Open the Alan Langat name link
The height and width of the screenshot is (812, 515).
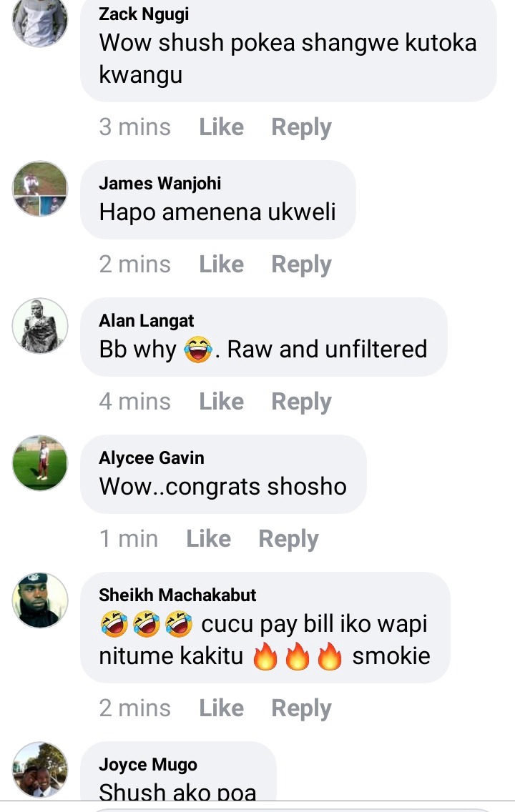point(146,321)
